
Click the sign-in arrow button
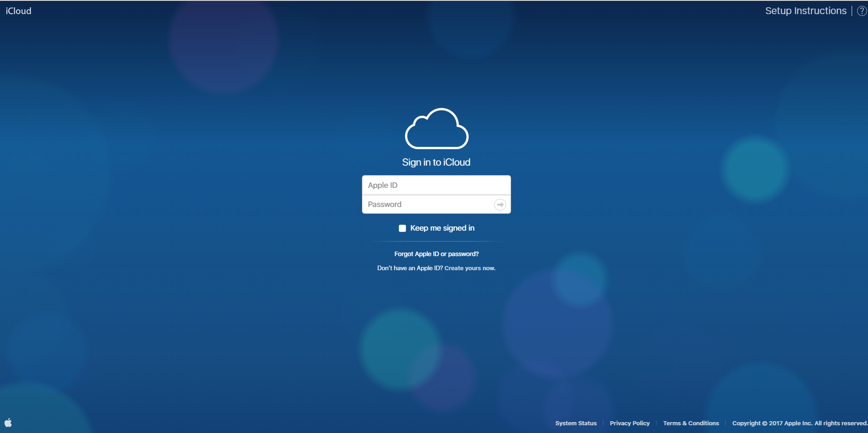500,205
